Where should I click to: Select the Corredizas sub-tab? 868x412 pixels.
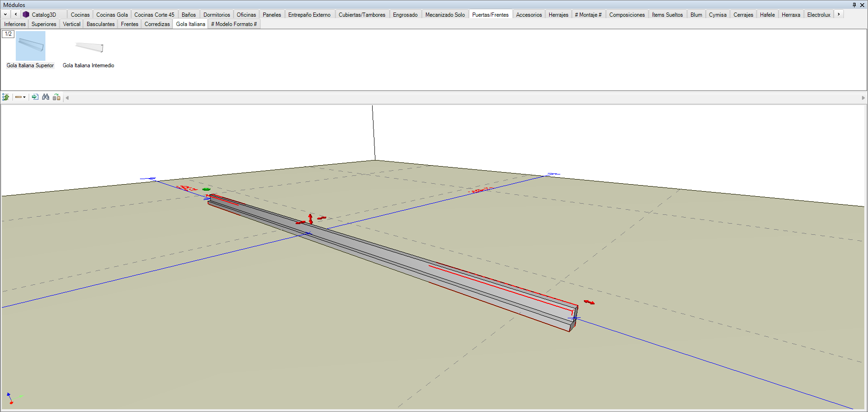click(157, 24)
